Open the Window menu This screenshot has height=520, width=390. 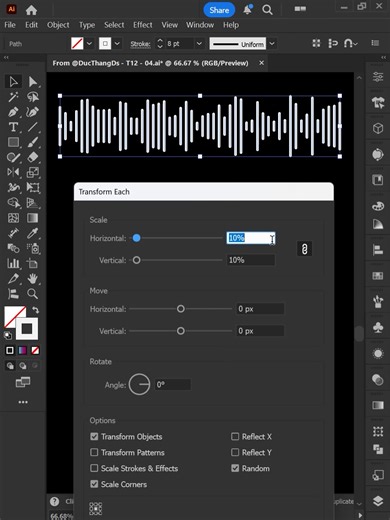click(x=200, y=25)
